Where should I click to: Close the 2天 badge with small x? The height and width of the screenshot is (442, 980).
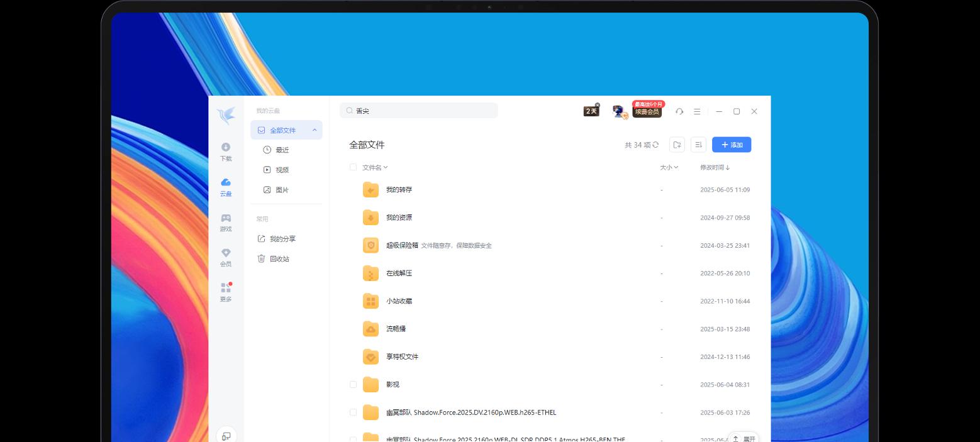click(x=598, y=105)
